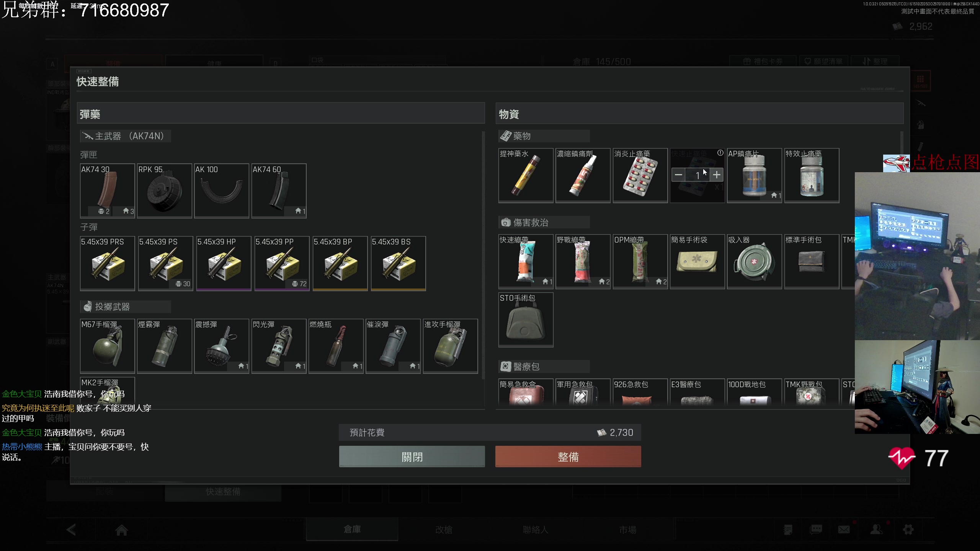The image size is (980, 551).
Task: Click the info icon on 快速止痛藥
Action: (x=720, y=153)
